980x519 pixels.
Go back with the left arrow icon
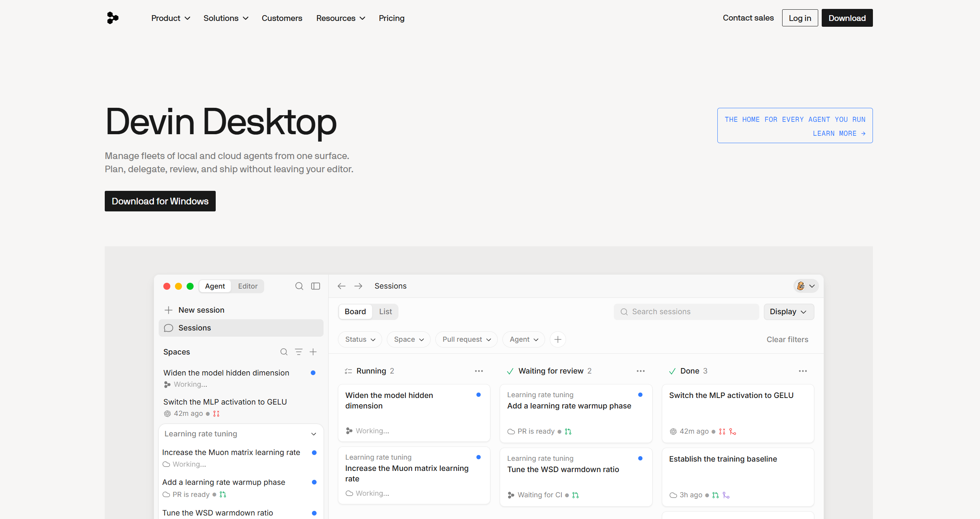pos(341,286)
